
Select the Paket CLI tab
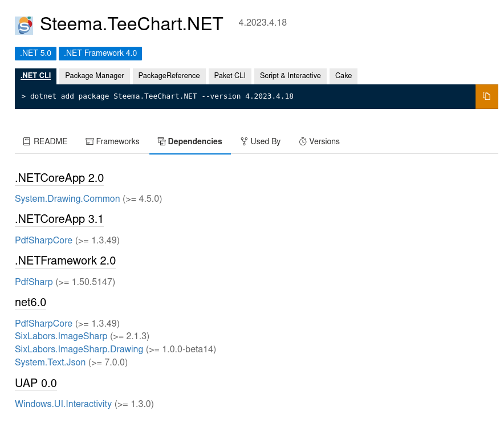coord(230,76)
